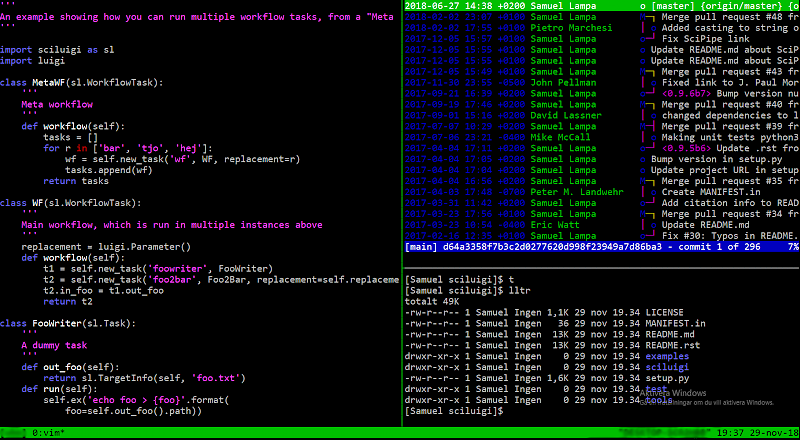
Task: Place cursor on 'import sciluigi as sl' line
Action: (x=57, y=50)
